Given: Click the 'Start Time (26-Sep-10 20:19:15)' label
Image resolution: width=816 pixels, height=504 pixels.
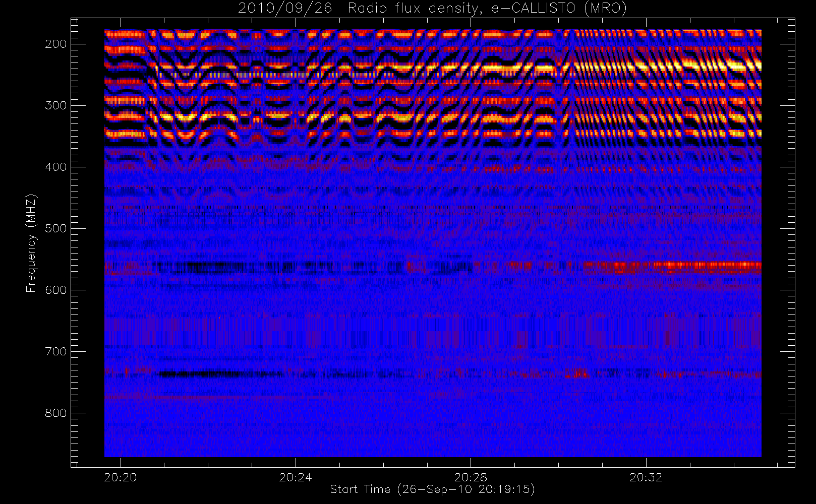Looking at the screenshot, I should [432, 489].
